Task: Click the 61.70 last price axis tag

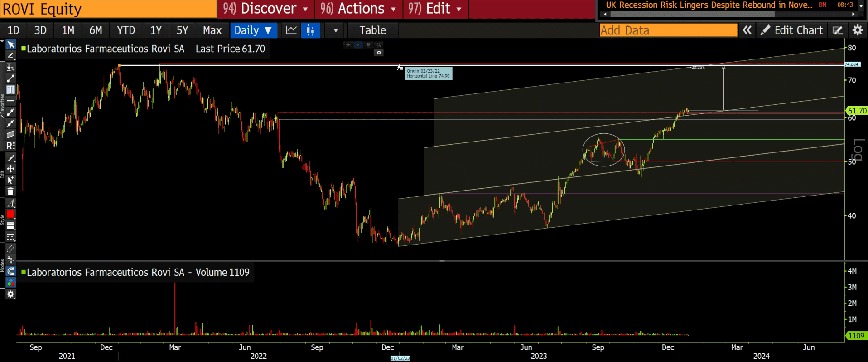Action: (857, 111)
